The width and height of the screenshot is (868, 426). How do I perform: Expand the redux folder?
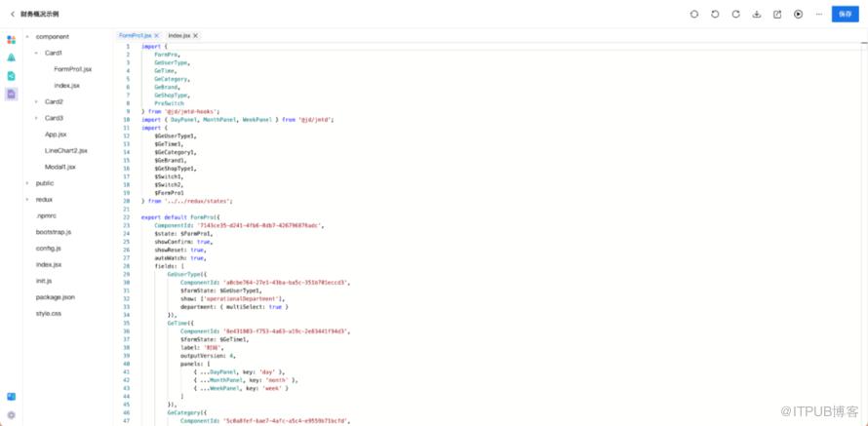tap(27, 199)
